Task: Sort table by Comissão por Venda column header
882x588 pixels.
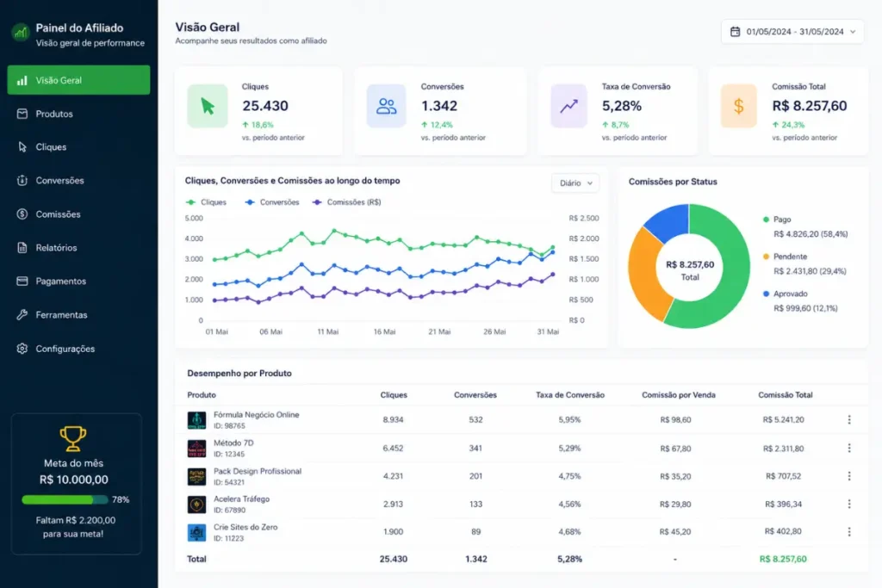Action: coord(679,395)
